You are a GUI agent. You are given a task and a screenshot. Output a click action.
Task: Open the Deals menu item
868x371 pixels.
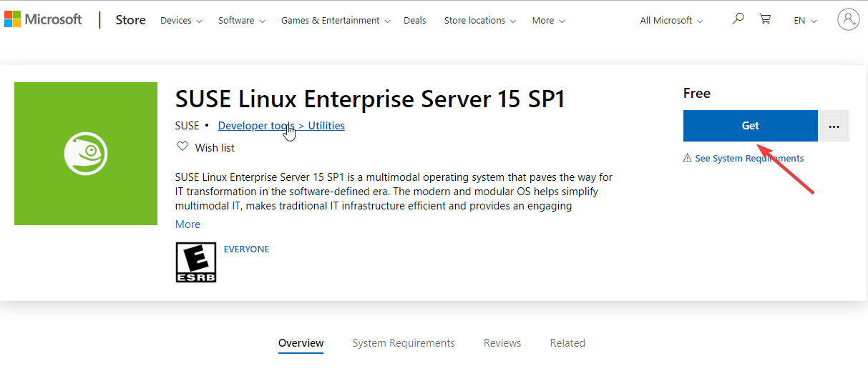[415, 21]
